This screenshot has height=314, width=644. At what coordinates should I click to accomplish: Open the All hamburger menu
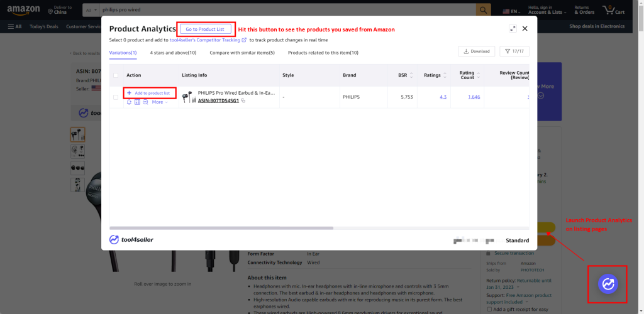tap(15, 26)
